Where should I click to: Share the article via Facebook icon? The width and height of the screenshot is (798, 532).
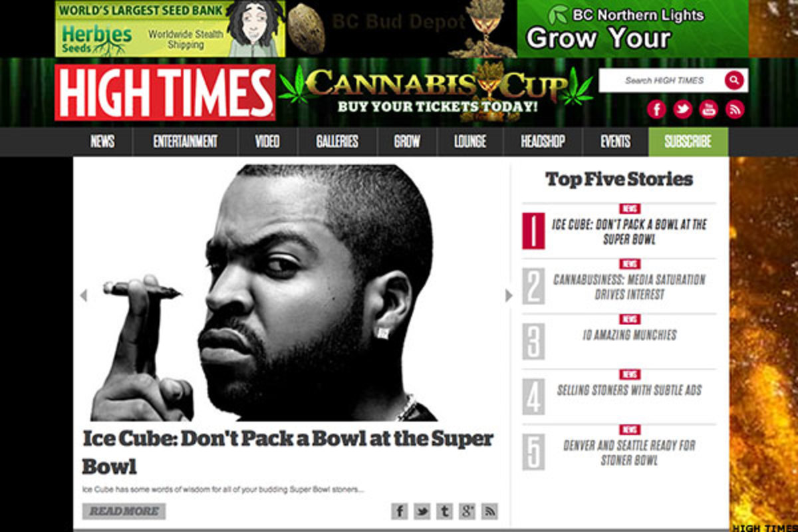pos(400,511)
